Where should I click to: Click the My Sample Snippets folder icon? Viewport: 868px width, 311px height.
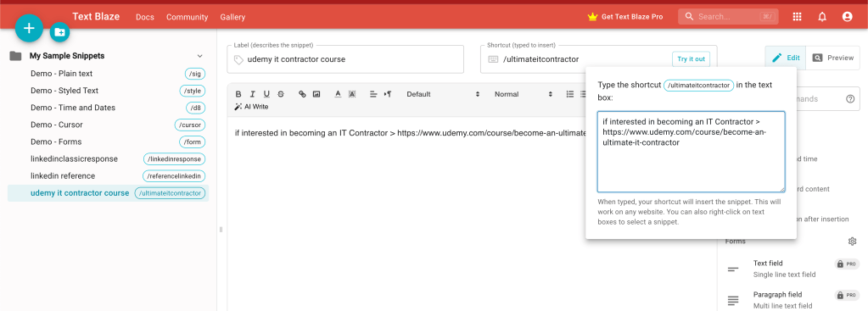[x=15, y=56]
